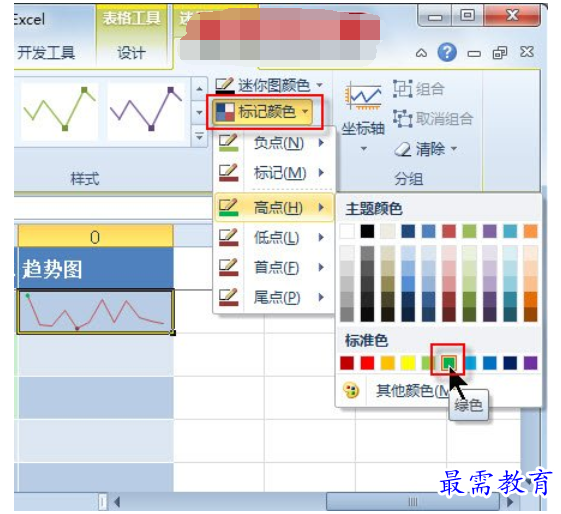The height and width of the screenshot is (514, 561).
Task: Switch to the Developer (开发工具) tab
Action: pyautogui.click(x=46, y=53)
